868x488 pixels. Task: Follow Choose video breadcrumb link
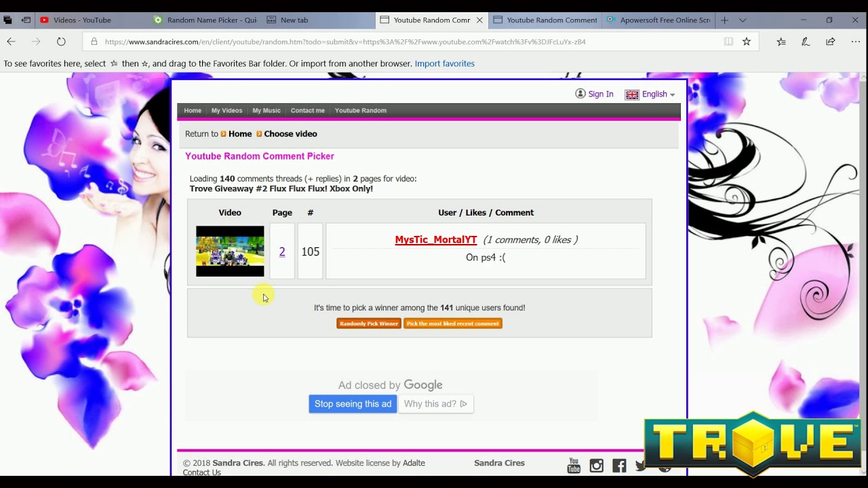pos(290,134)
